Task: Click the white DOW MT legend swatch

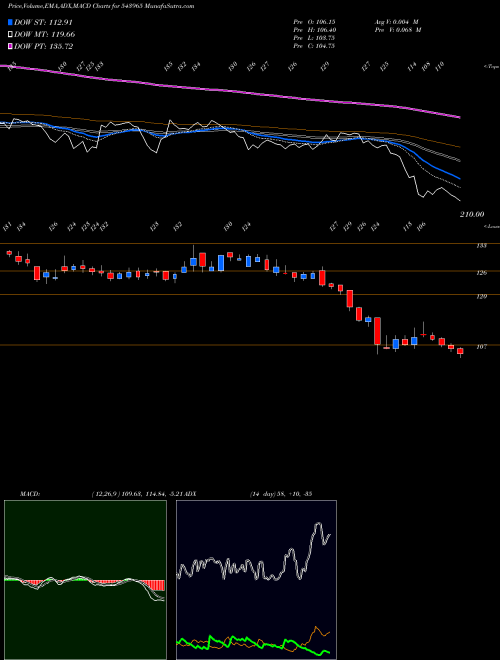Action: tap(11, 34)
